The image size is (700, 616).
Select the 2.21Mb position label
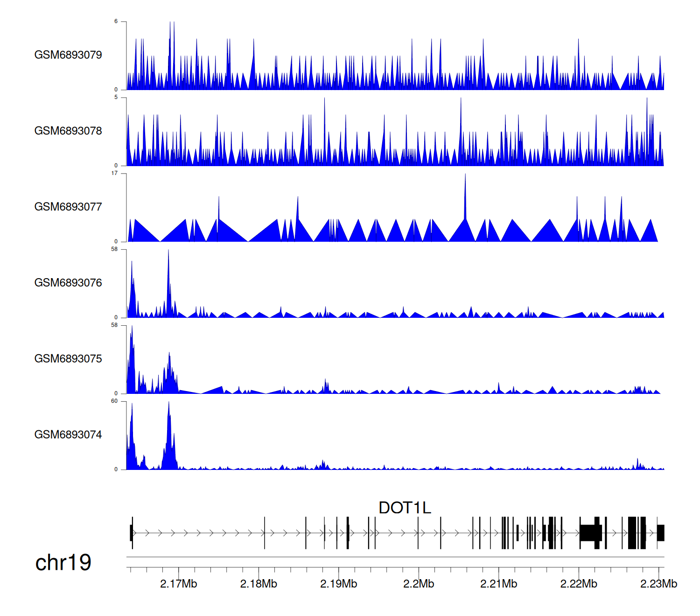498,584
